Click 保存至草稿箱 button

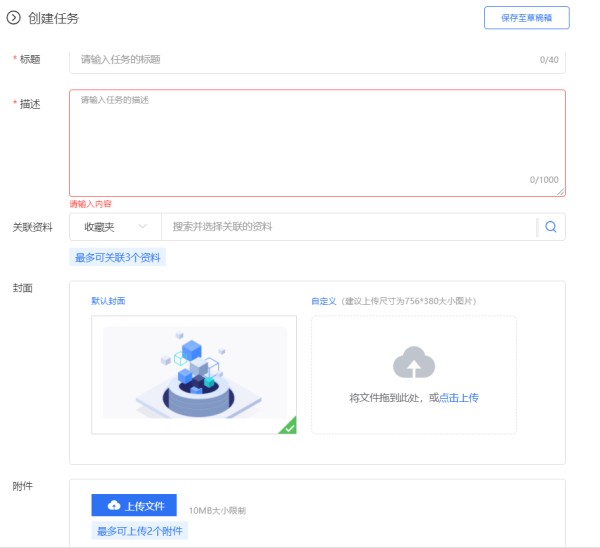pos(527,18)
